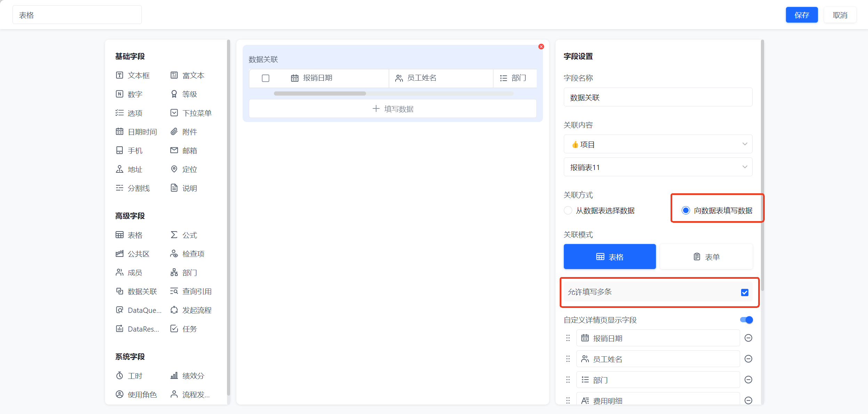Add the 绩效分 performance score field
Viewport: 868px width, 414px height.
pos(187,376)
